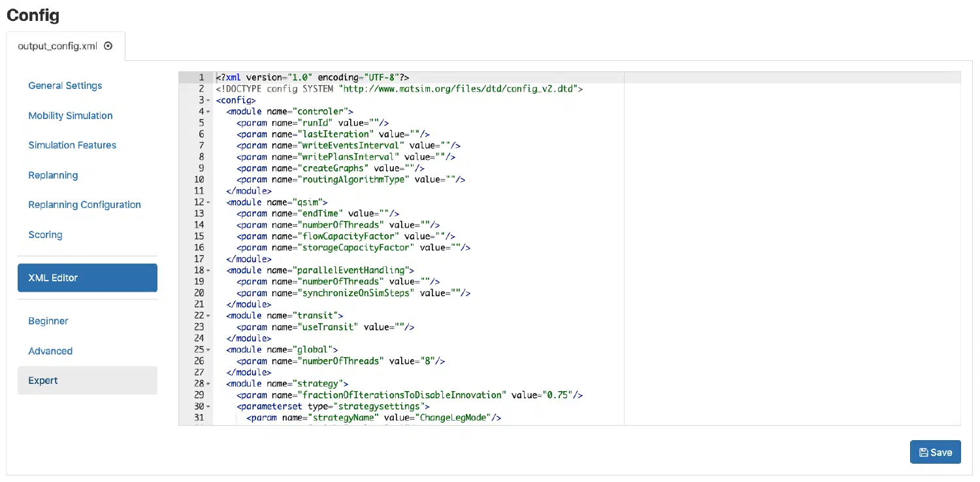
Task: Save the configuration file
Action: coord(936,452)
